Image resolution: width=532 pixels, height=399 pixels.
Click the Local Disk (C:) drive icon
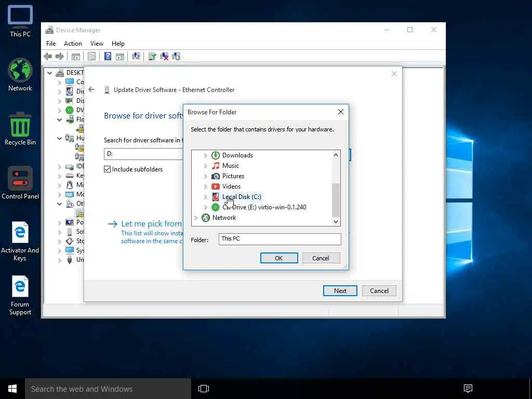216,197
